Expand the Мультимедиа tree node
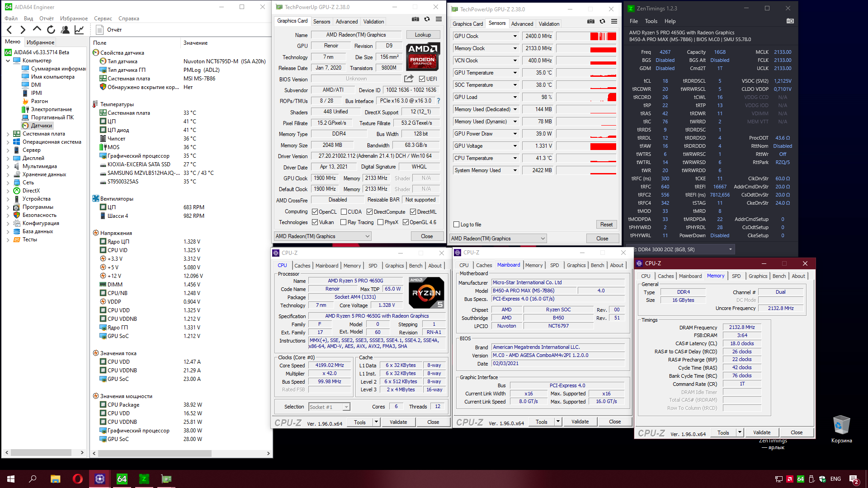 point(8,166)
